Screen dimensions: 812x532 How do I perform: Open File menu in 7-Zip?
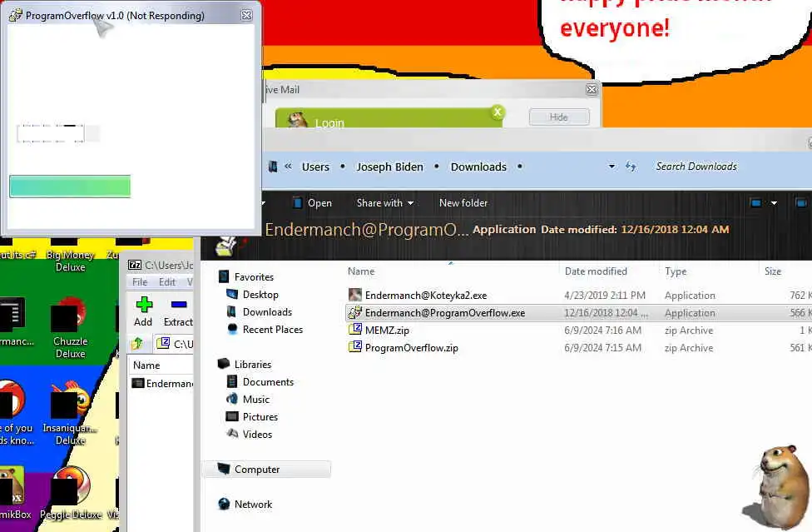[140, 281]
